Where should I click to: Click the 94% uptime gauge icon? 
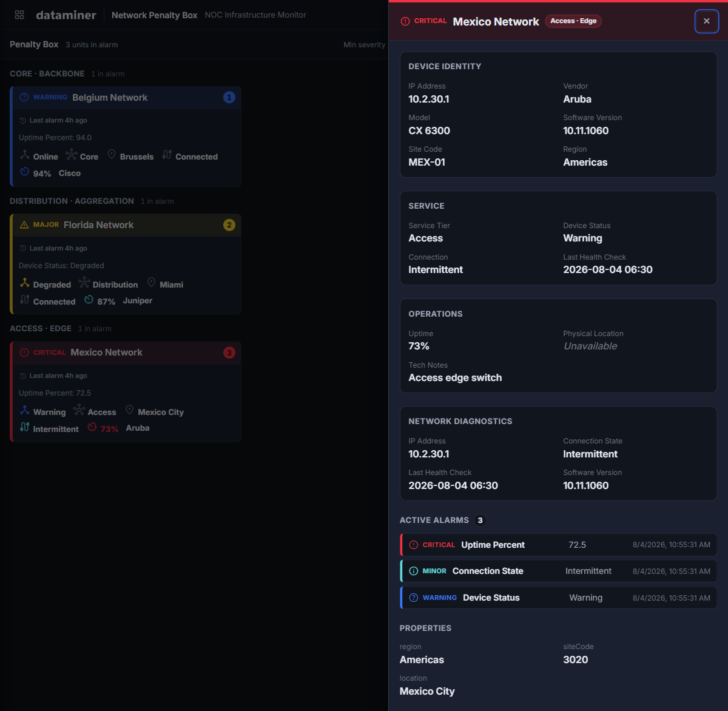click(25, 172)
